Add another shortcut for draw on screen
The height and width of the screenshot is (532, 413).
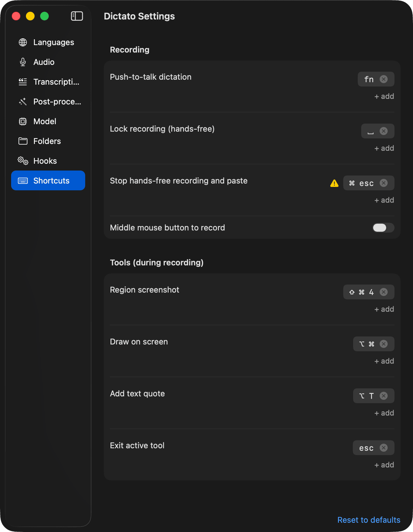(384, 361)
